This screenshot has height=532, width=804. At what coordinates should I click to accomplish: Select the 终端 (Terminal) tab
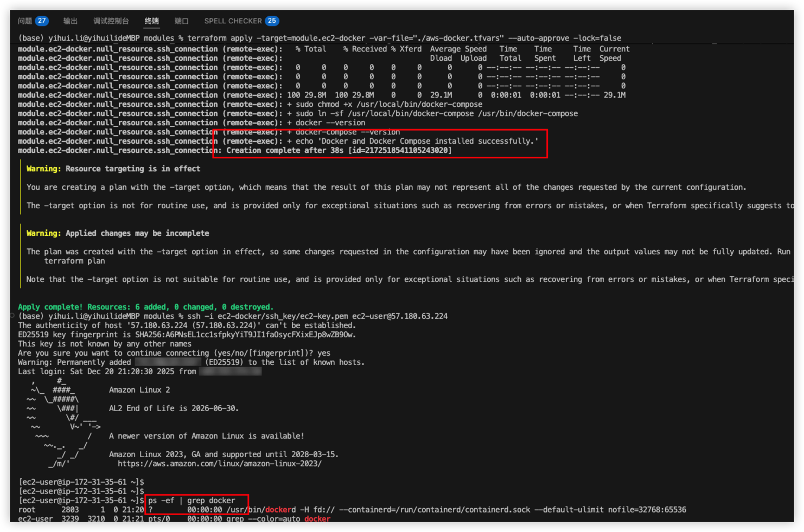pyautogui.click(x=152, y=21)
